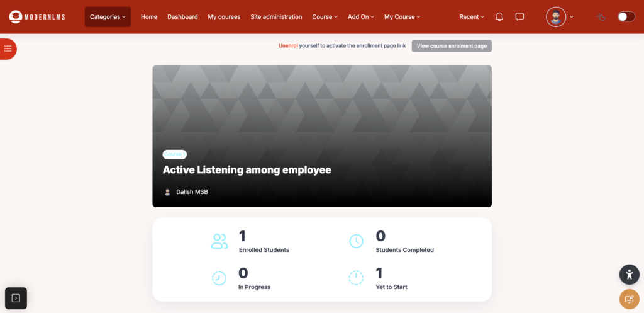Click the Students Completed clock icon
The width and height of the screenshot is (644, 313).
[356, 241]
